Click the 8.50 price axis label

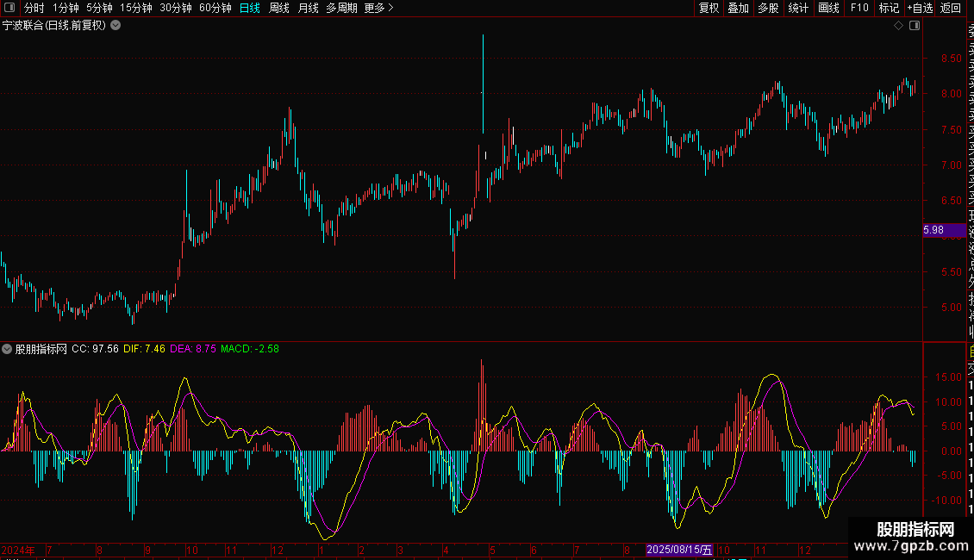951,59
